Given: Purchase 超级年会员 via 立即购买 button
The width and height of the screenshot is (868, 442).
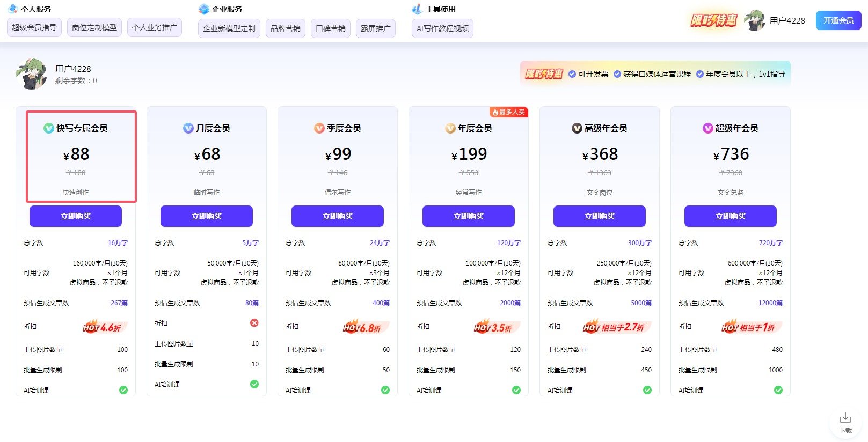Looking at the screenshot, I should point(730,216).
